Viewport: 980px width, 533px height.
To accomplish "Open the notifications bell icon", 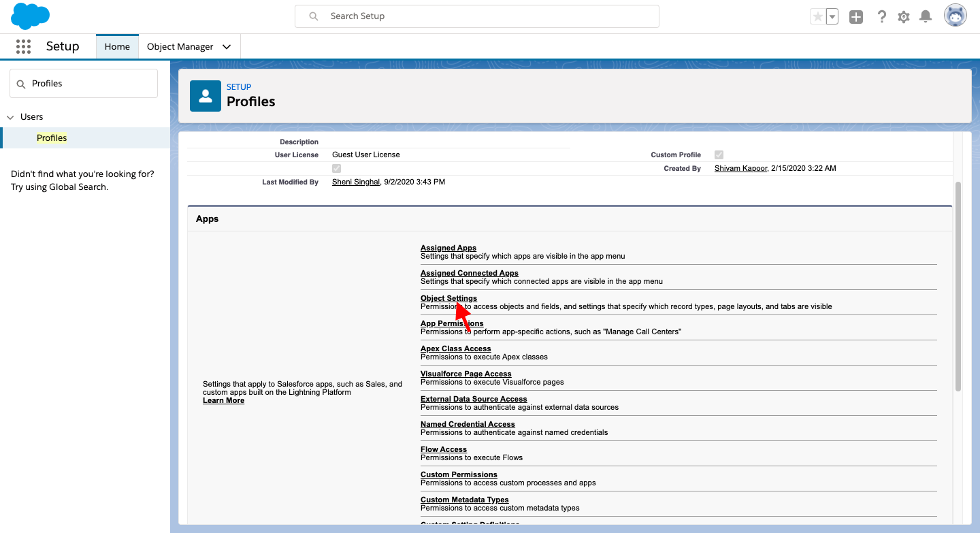I will (x=926, y=17).
